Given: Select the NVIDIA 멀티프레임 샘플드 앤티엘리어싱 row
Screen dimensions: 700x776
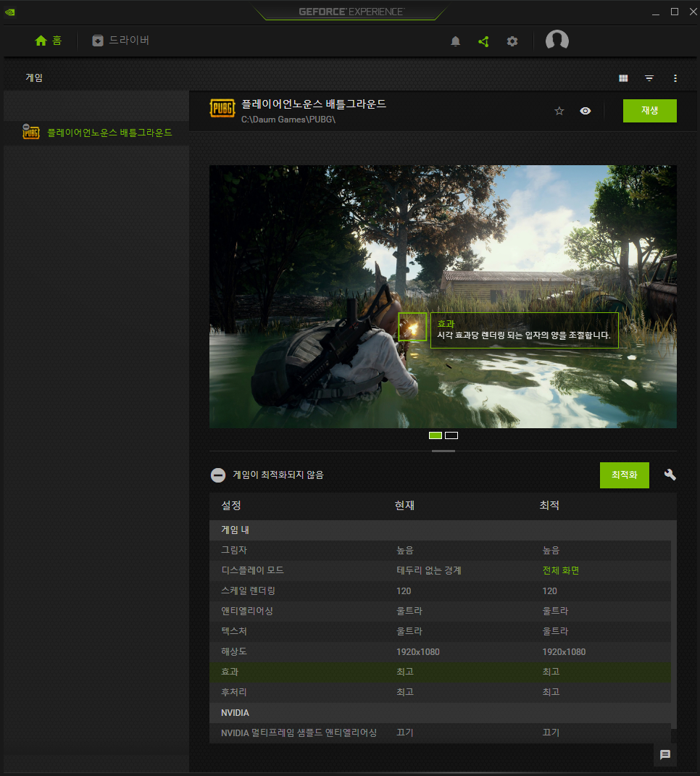Looking at the screenshot, I should 440,733.
